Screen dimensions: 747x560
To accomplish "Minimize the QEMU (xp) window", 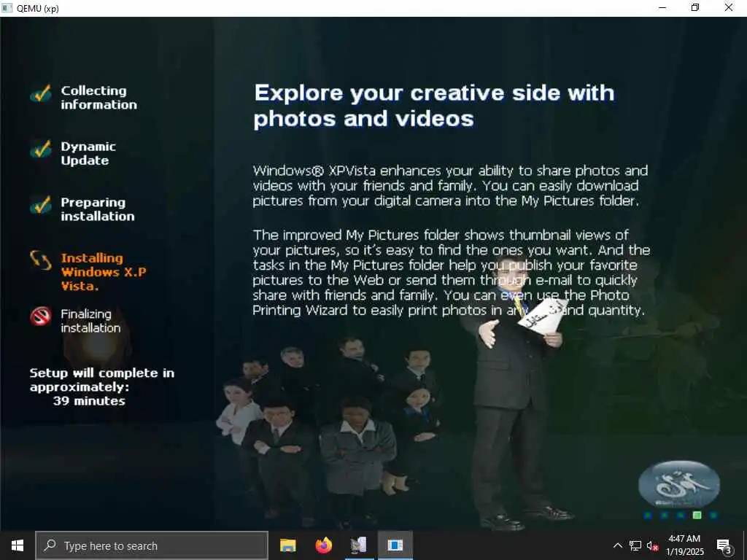I will [662, 7].
